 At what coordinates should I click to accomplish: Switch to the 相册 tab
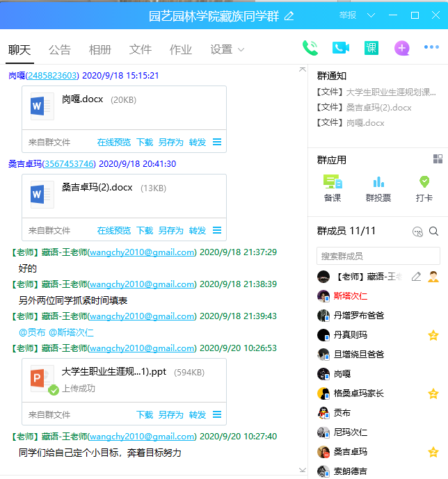tap(100, 49)
